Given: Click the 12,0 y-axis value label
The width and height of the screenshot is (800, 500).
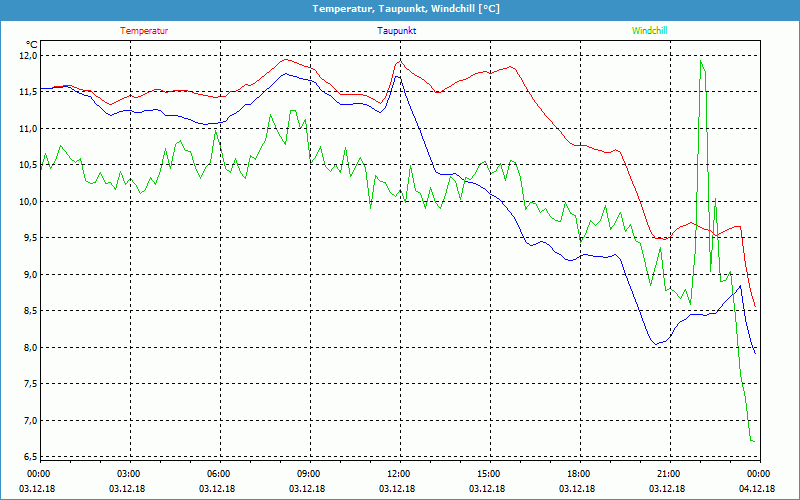Looking at the screenshot, I should 24,56.
